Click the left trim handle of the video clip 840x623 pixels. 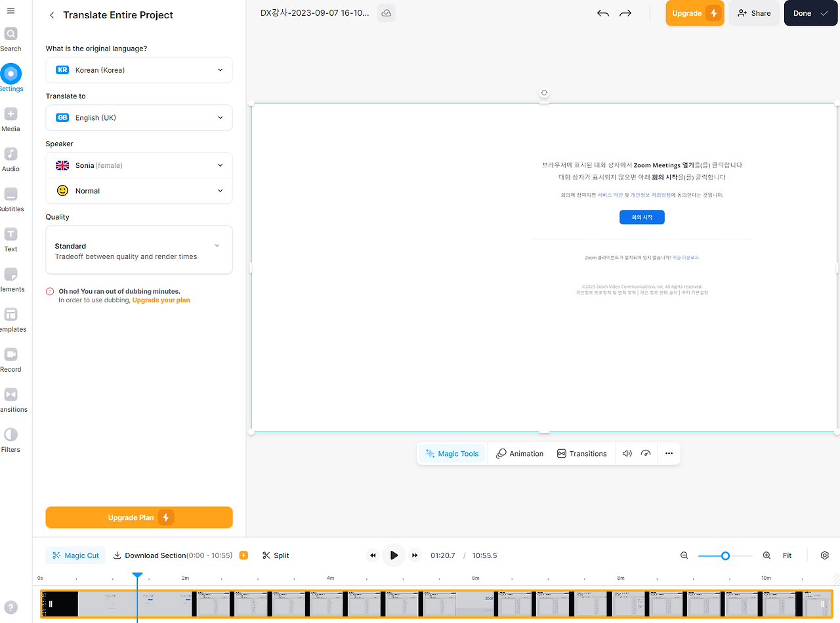[51, 604]
